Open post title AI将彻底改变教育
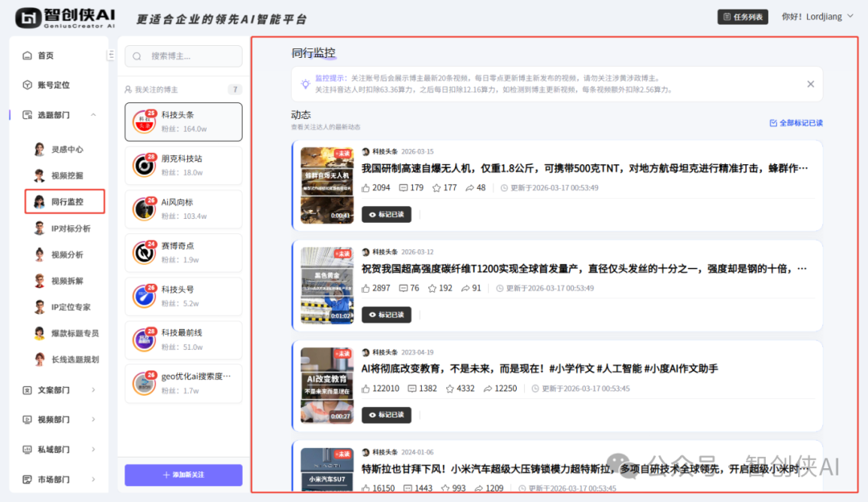 540,368
